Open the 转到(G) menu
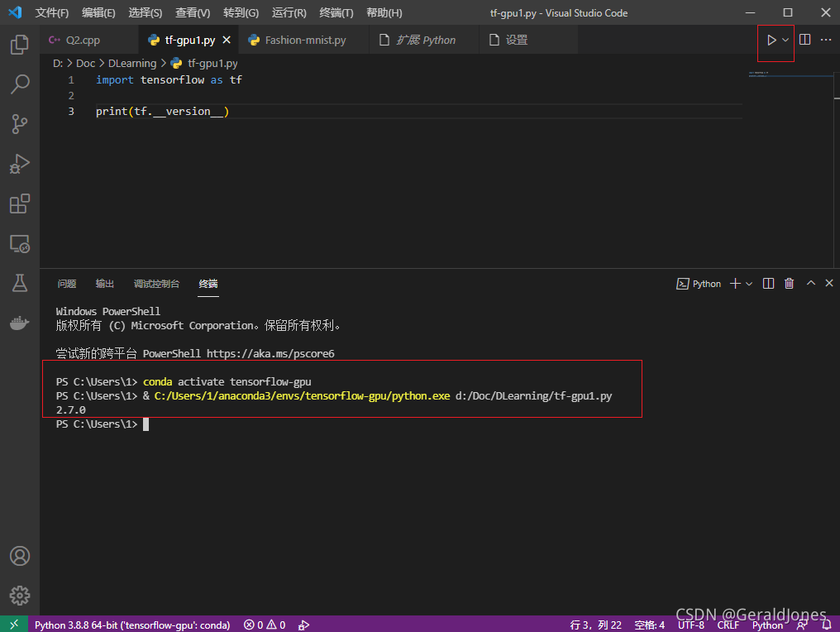840x632 pixels. point(241,13)
